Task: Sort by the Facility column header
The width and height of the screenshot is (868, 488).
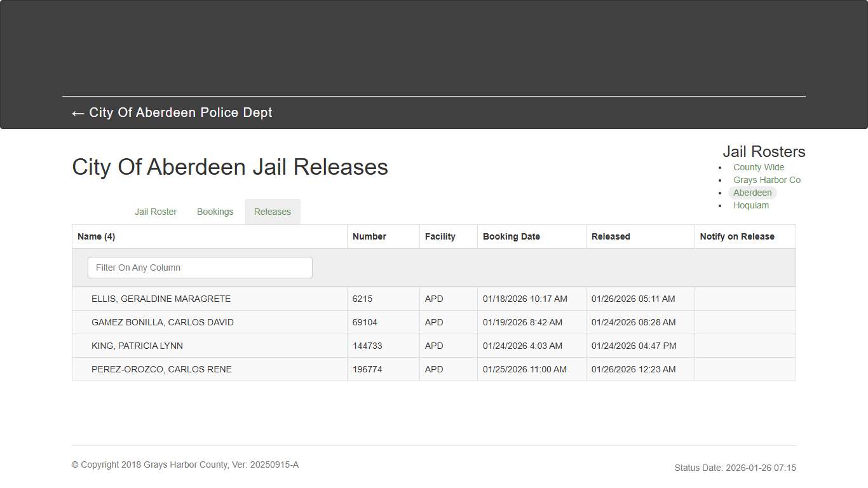Action: 440,236
